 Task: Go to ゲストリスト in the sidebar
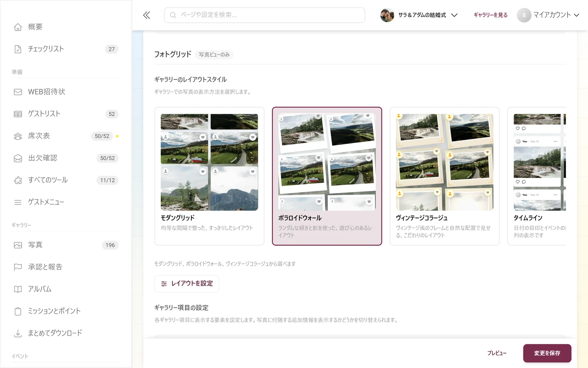pyautogui.click(x=66, y=114)
